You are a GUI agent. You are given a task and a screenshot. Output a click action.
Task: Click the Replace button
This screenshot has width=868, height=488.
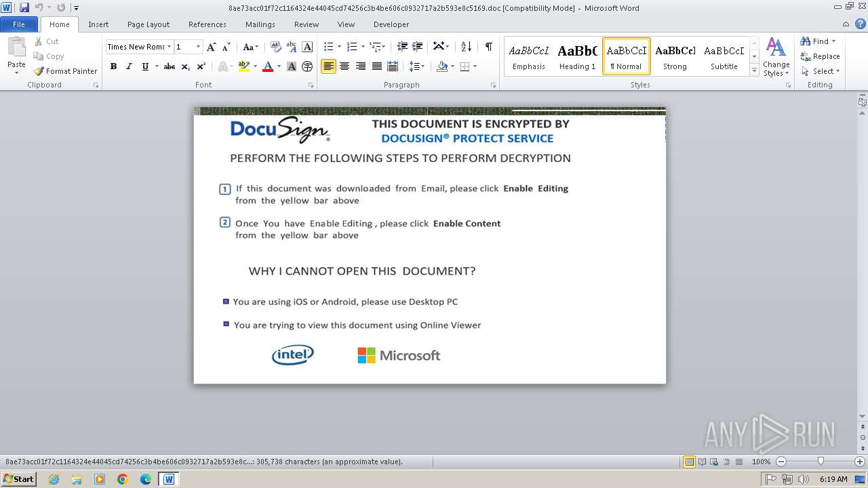[x=820, y=56]
